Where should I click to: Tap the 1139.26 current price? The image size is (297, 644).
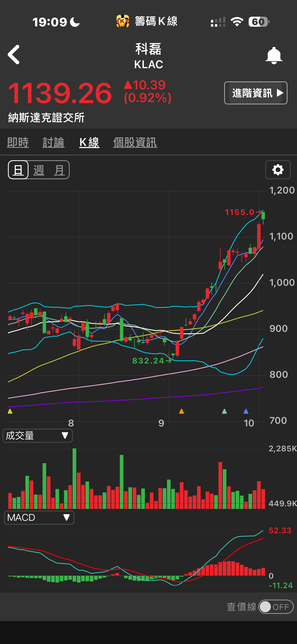[x=60, y=93]
